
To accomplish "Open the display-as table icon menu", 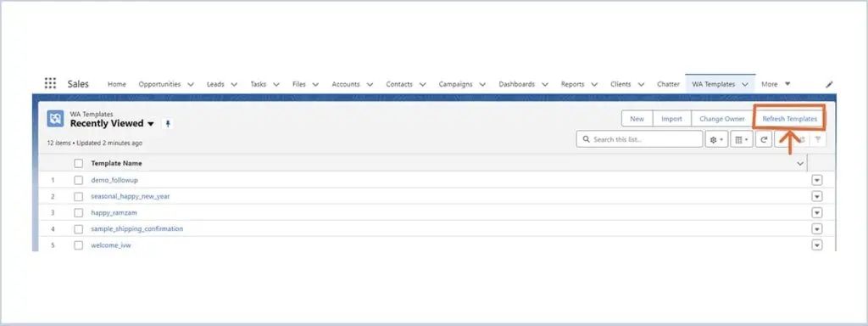I will [741, 140].
